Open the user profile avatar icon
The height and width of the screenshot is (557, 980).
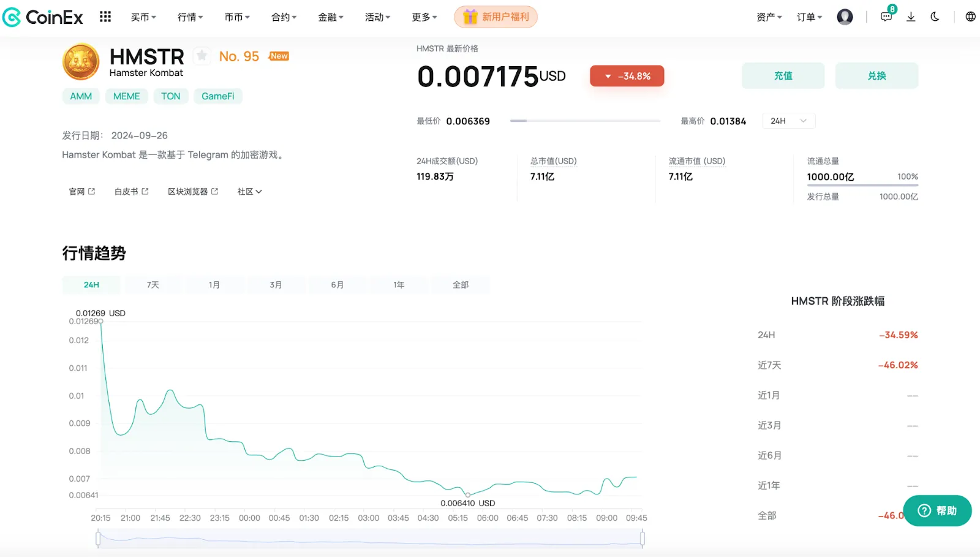(845, 17)
